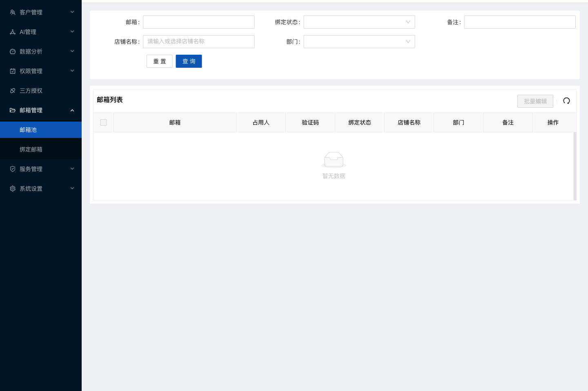Open the 部门 dropdown
The height and width of the screenshot is (391, 588).
(359, 42)
